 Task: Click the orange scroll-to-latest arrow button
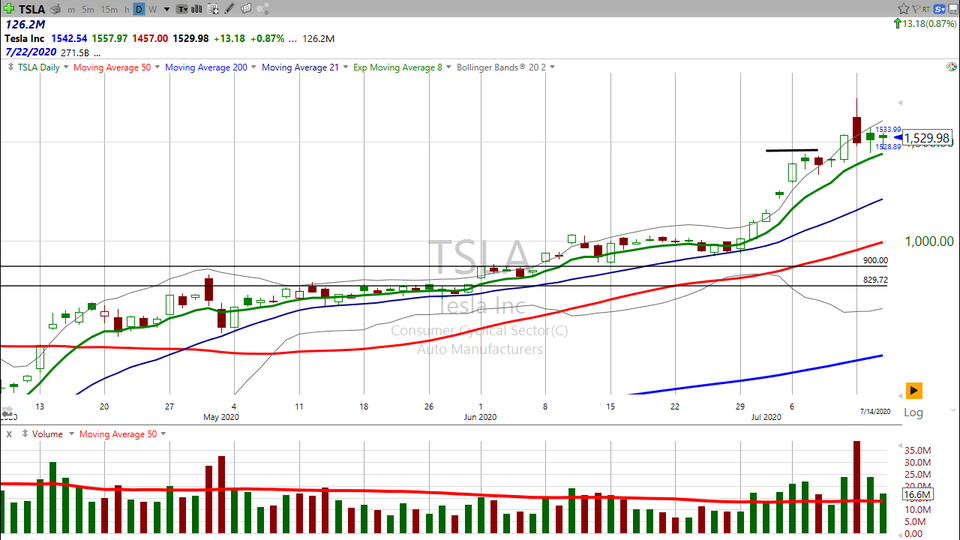(x=913, y=389)
